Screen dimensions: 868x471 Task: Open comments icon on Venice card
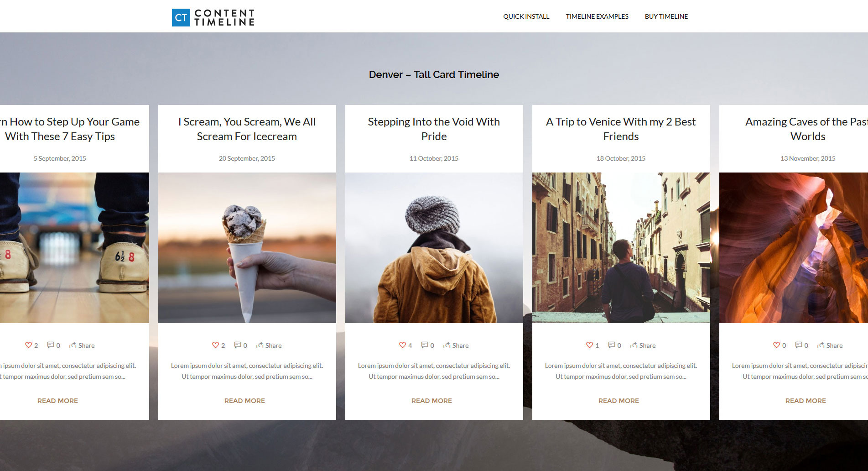tap(612, 345)
